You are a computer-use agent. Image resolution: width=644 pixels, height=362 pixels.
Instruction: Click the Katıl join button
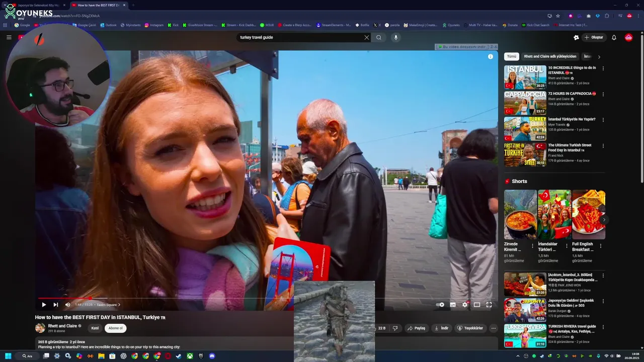click(95, 328)
